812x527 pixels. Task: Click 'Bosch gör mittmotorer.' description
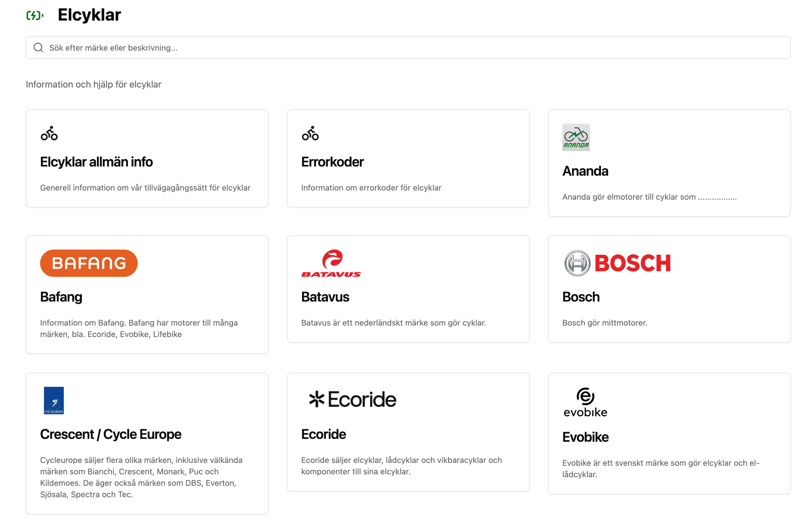tap(605, 323)
